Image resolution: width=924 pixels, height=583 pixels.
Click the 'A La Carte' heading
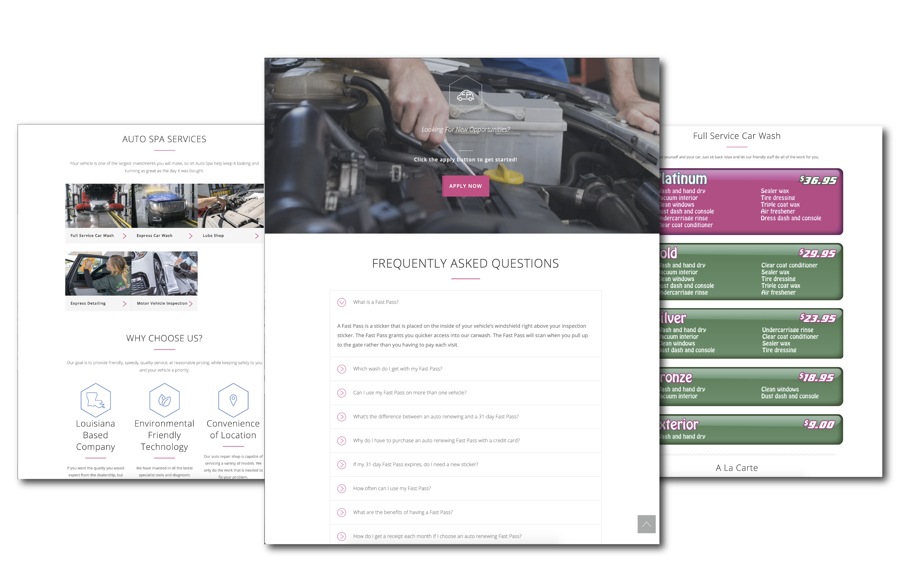737,468
